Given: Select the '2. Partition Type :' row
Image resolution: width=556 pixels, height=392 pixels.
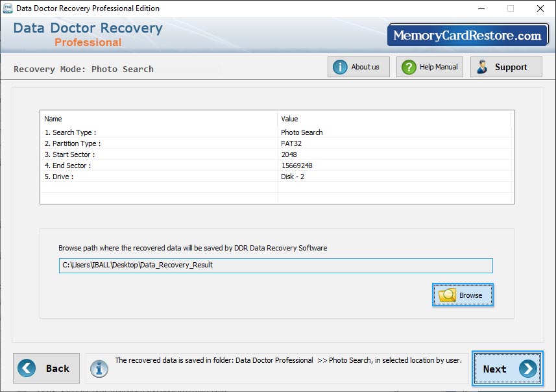Looking at the screenshot, I should (276, 143).
